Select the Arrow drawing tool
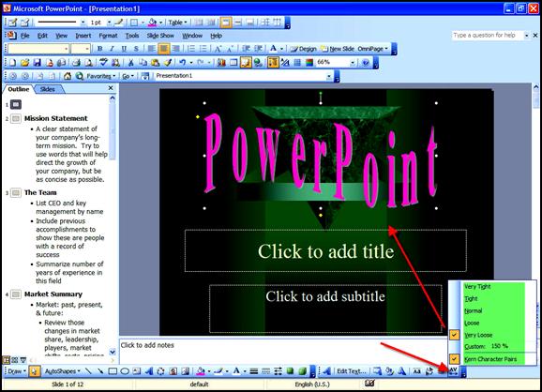Screen dimensions: 542x392 100,371
